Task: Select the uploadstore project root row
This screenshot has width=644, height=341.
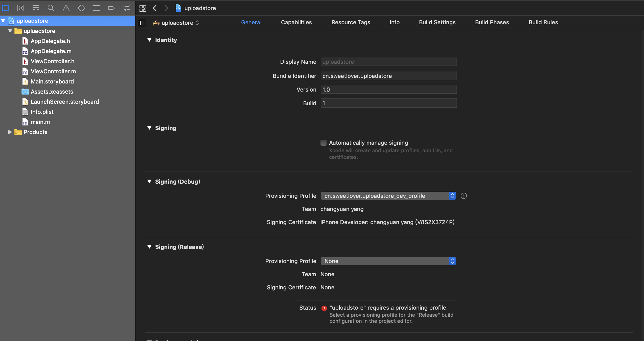Action: tap(67, 21)
